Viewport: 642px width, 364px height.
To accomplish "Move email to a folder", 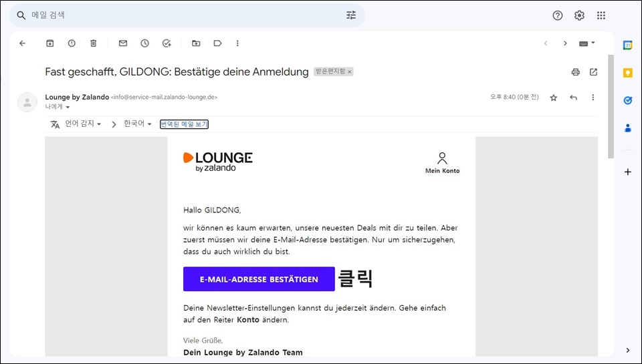I will pos(196,43).
